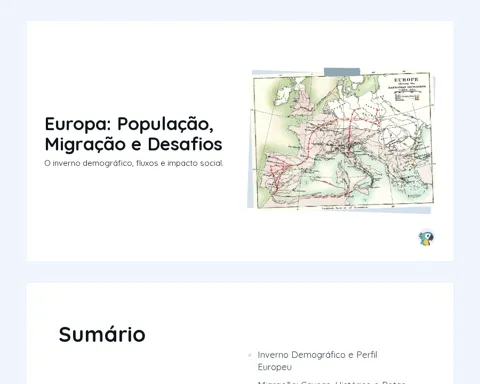Viewport: 480px width, 384px height.
Task: Click the word 'Europeu' in the summary list
Action: point(275,367)
